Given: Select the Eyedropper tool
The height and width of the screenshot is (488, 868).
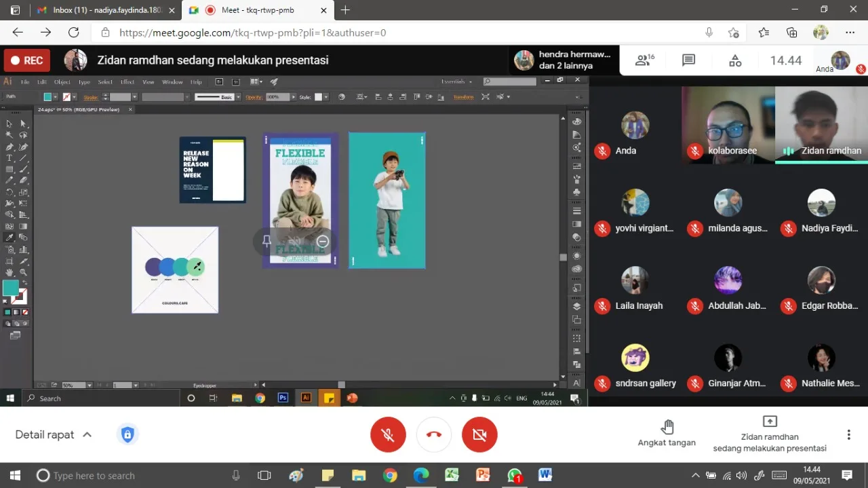Looking at the screenshot, I should pos(9,238).
